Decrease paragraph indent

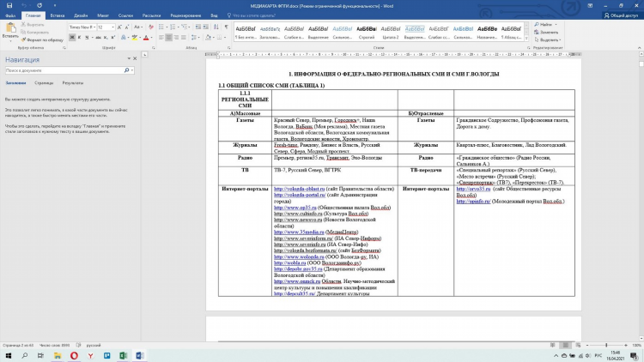coord(198,27)
